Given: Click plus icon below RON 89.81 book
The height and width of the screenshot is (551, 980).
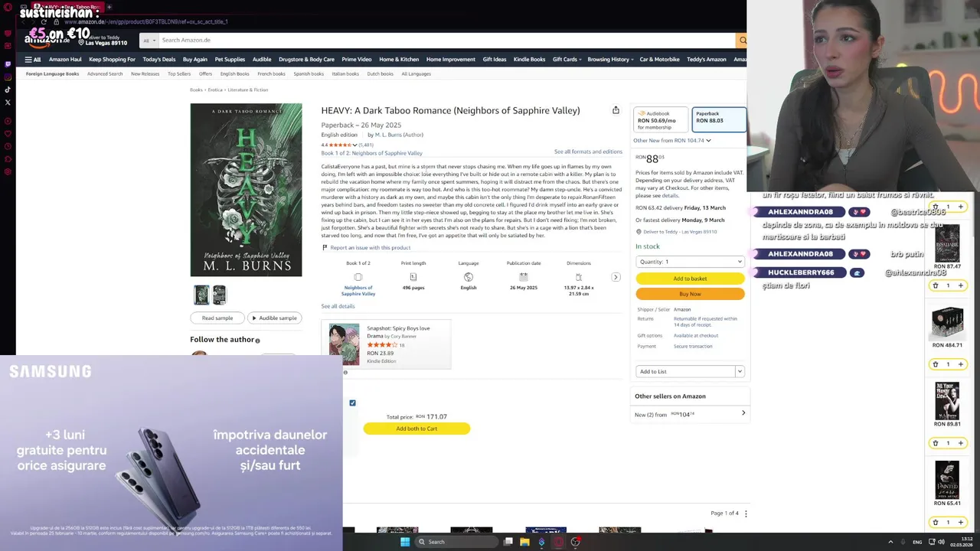Looking at the screenshot, I should pos(960,443).
